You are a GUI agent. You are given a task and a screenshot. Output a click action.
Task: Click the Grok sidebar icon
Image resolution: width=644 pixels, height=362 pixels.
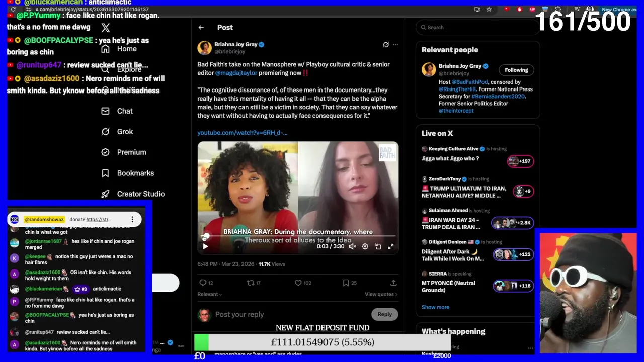point(105,132)
